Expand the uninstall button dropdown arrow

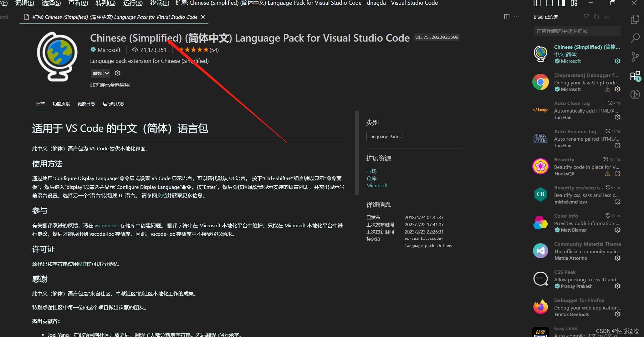(107, 73)
